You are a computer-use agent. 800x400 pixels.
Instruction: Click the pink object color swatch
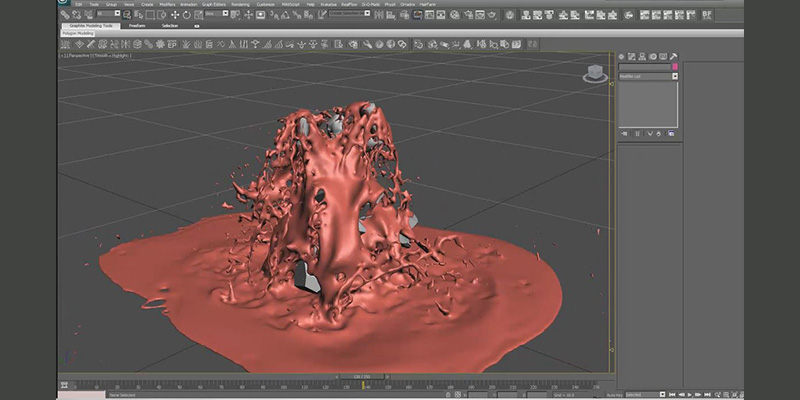pyautogui.click(x=675, y=67)
